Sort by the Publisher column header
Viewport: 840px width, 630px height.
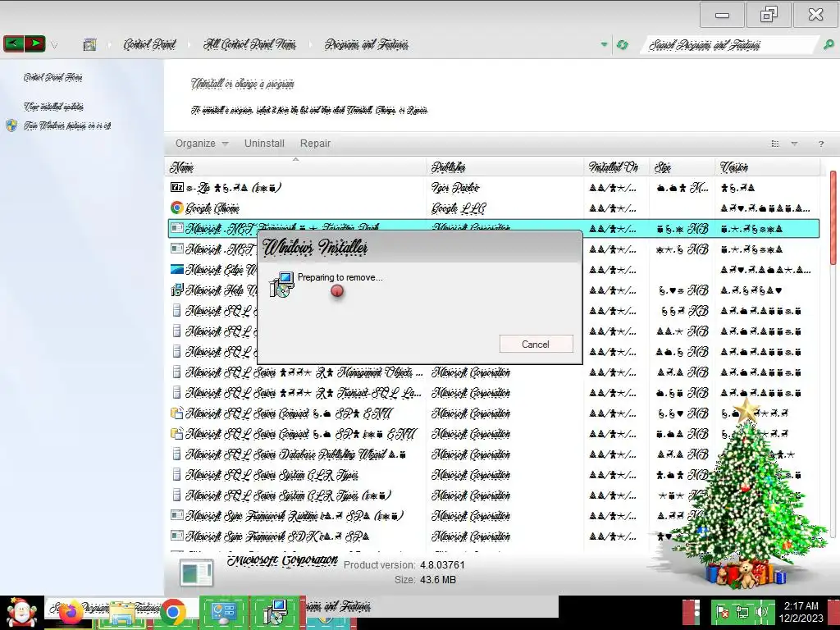coord(504,167)
